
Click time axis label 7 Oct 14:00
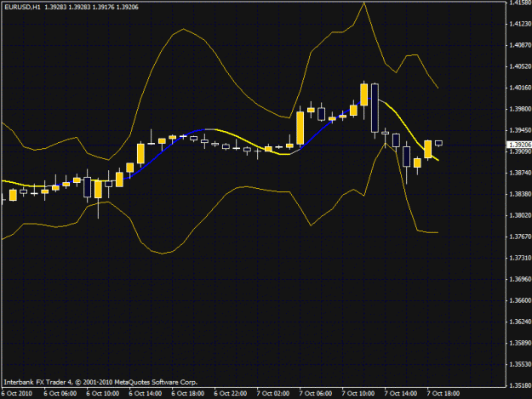[x=401, y=394]
